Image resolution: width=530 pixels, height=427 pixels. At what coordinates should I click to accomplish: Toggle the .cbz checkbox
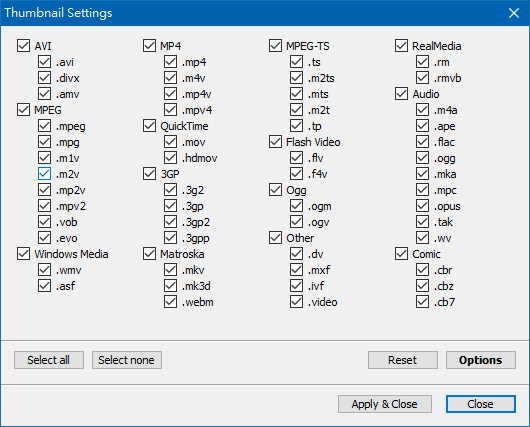[423, 286]
